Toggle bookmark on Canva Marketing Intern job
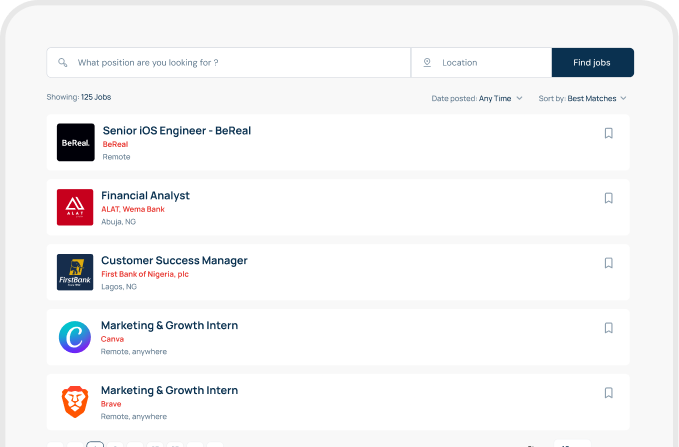Image resolution: width=679 pixels, height=447 pixels. 608,328
